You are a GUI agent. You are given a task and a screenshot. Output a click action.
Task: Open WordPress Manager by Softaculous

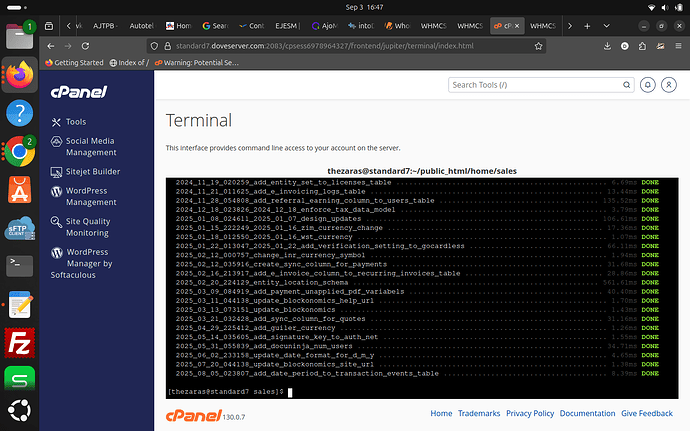click(82, 263)
